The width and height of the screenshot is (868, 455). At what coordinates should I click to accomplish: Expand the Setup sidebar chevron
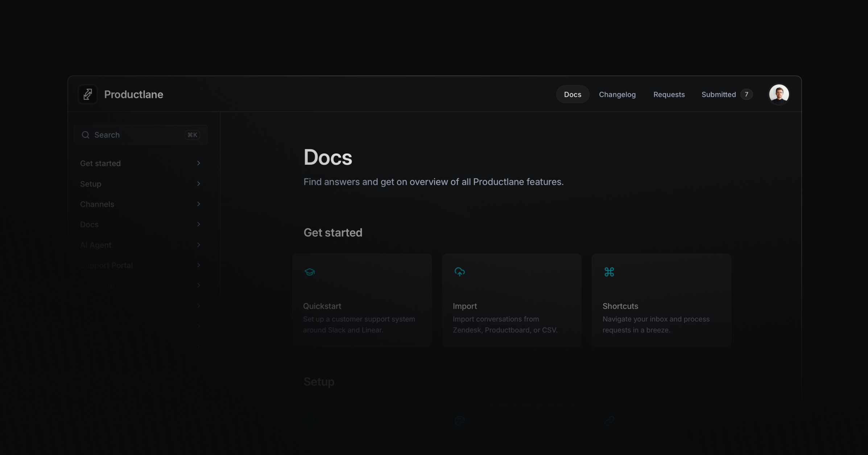tap(198, 184)
